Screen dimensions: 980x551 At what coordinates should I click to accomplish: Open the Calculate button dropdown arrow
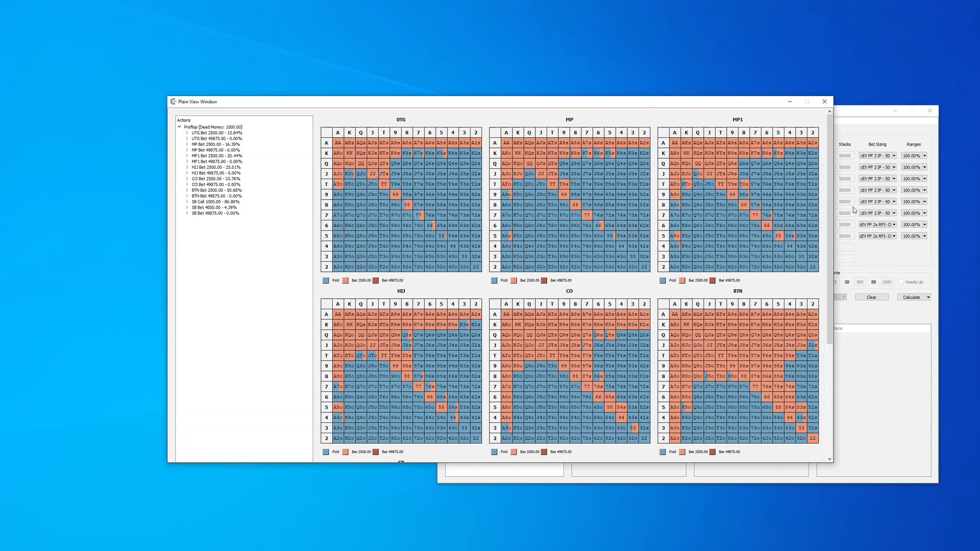point(928,297)
